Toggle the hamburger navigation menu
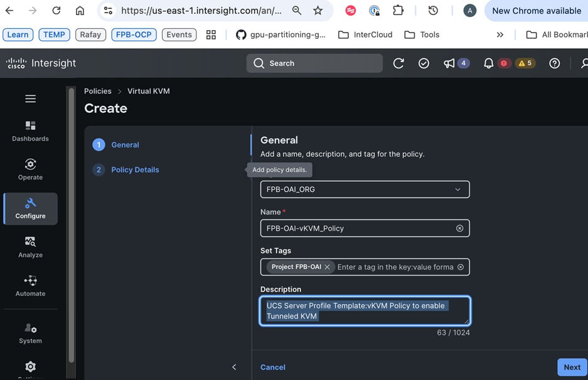Viewport: 588px width, 380px height. [x=30, y=98]
